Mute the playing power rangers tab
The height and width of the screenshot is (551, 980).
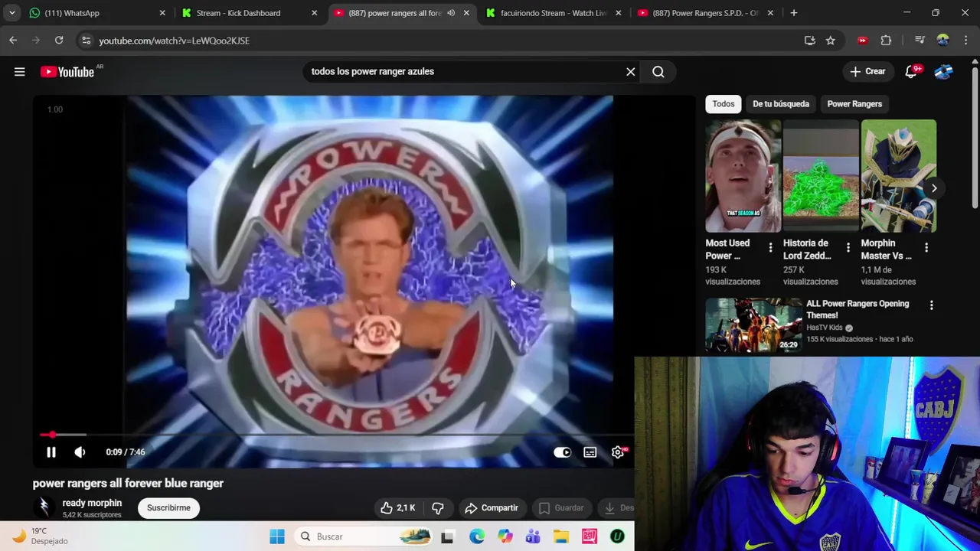(451, 13)
